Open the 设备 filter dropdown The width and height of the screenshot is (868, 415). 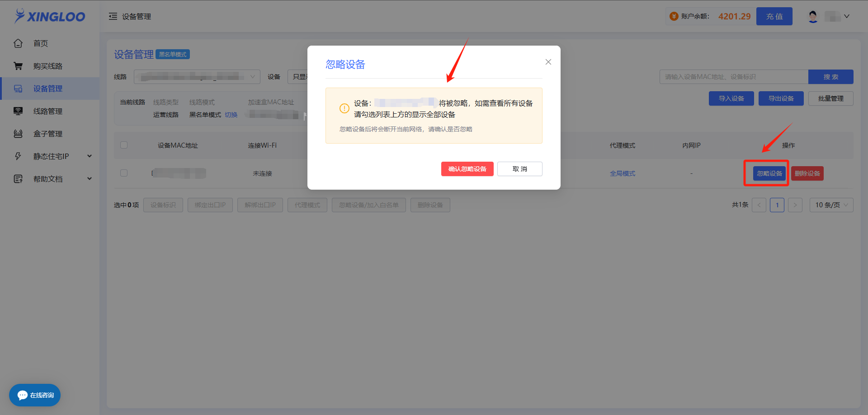297,77
